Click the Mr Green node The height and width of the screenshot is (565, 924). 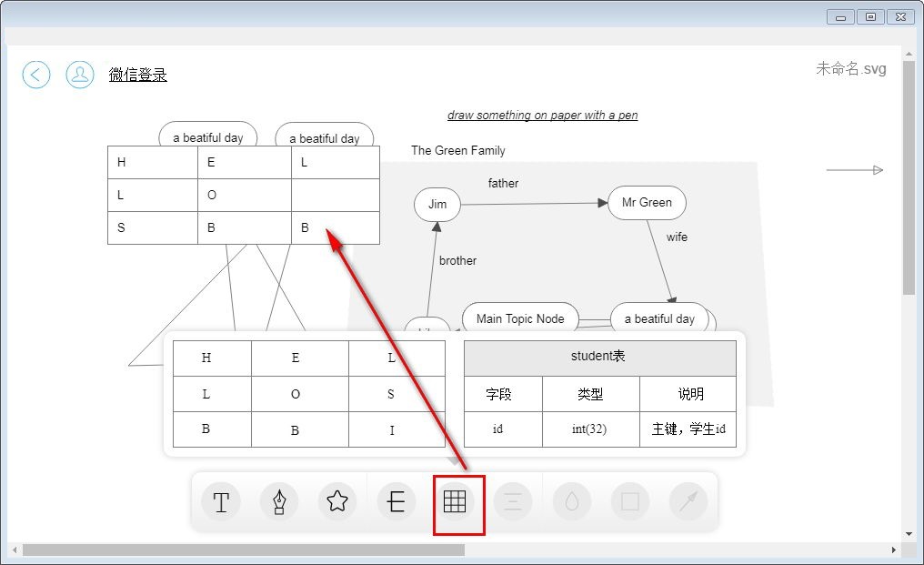coord(647,203)
